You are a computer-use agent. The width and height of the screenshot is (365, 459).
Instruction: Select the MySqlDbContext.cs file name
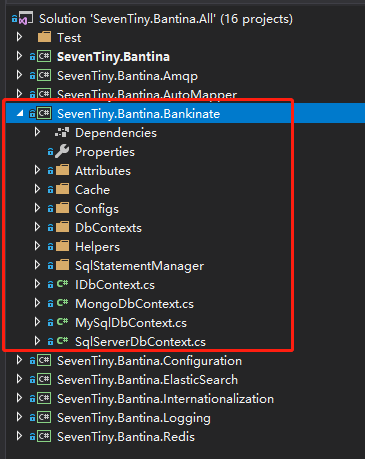tap(131, 323)
